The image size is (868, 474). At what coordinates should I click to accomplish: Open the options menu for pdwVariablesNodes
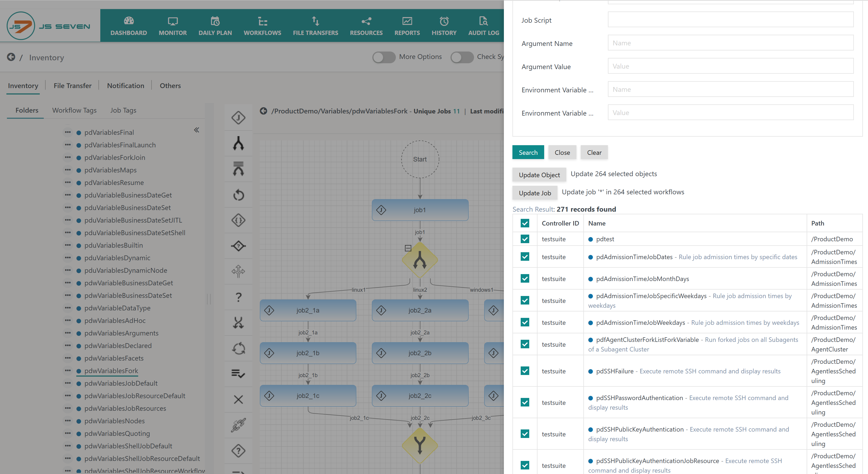point(68,421)
